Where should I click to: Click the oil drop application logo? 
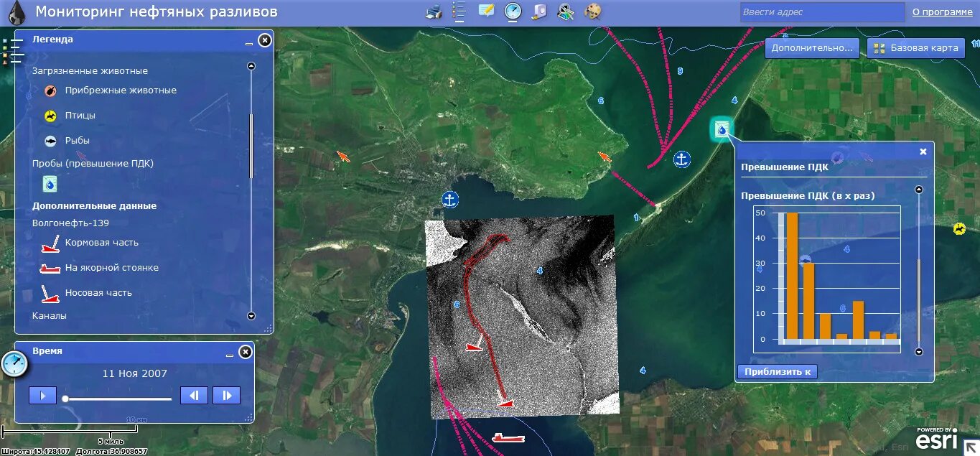pos(15,11)
